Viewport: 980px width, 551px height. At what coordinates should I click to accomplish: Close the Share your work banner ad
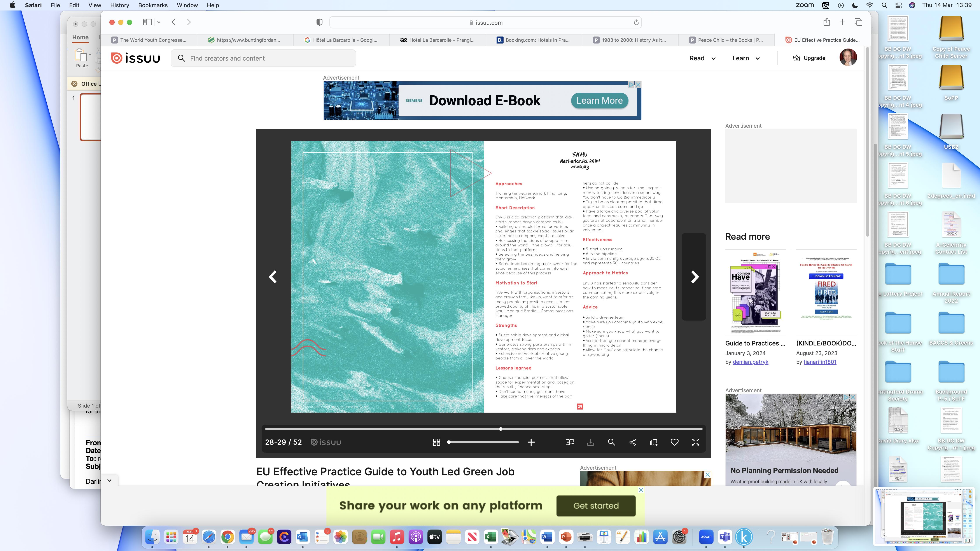pos(641,490)
